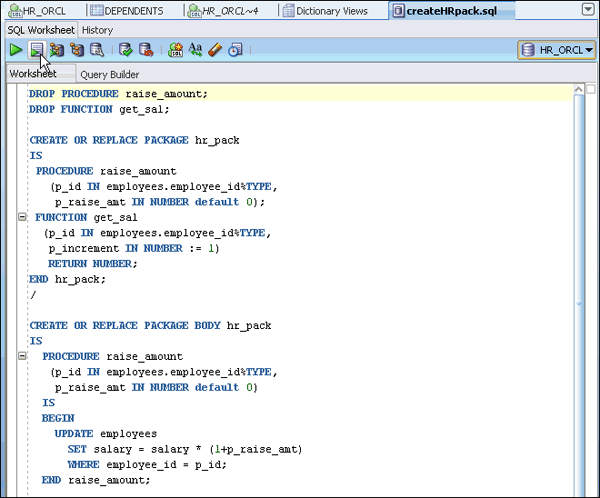Image resolution: width=600 pixels, height=498 pixels.
Task: Switch to the DEPENDENTS tab
Action: [x=134, y=11]
